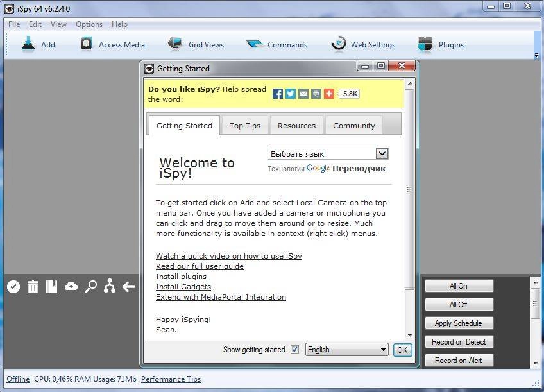Share iSpy on Twitter
The image size is (544, 392).
coord(291,94)
